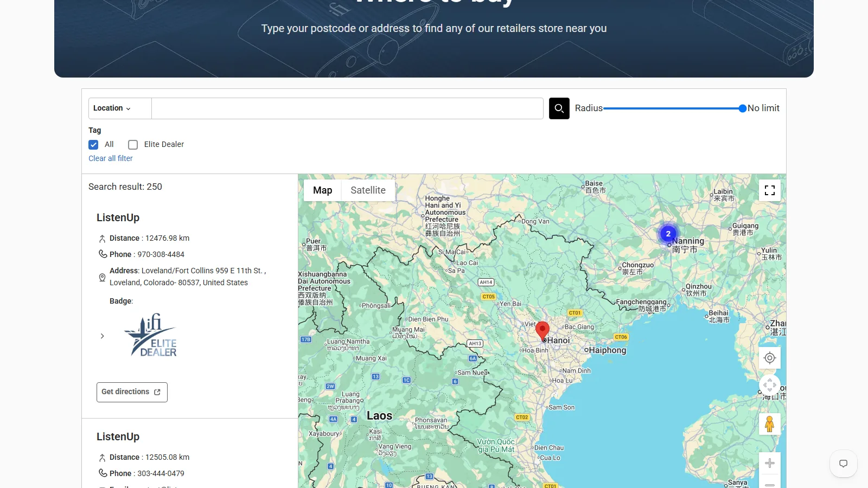868x488 pixels.
Task: Enable the Elite Dealer tag filter
Action: tap(133, 144)
